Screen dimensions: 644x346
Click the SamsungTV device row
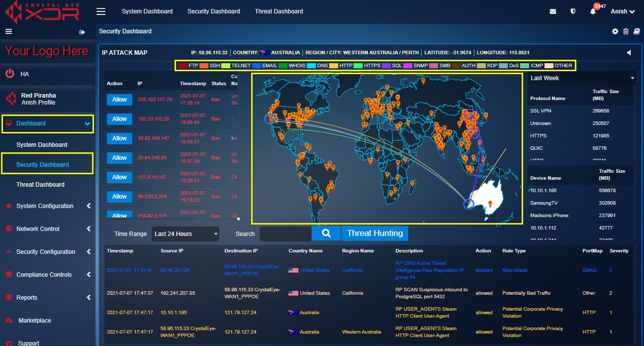click(581, 203)
